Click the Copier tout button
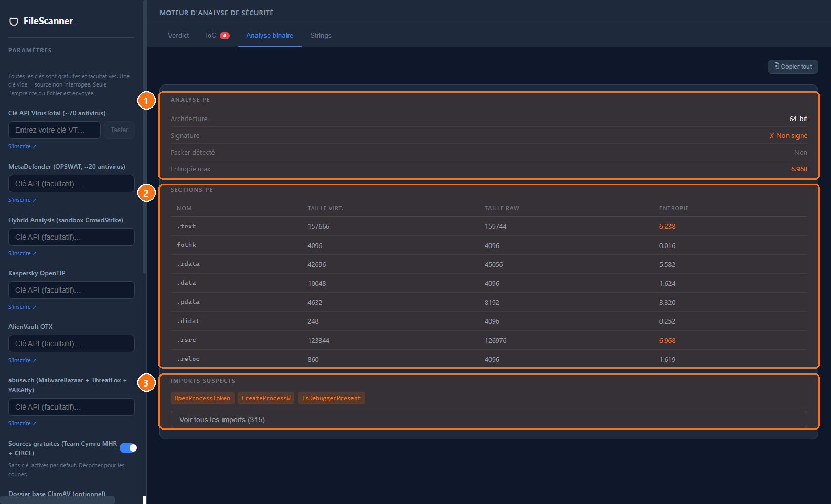 (793, 67)
